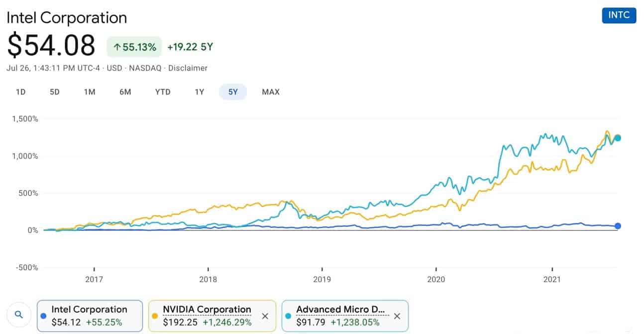Choose the 1Y time range
This screenshot has width=644, height=334.
coord(200,92)
